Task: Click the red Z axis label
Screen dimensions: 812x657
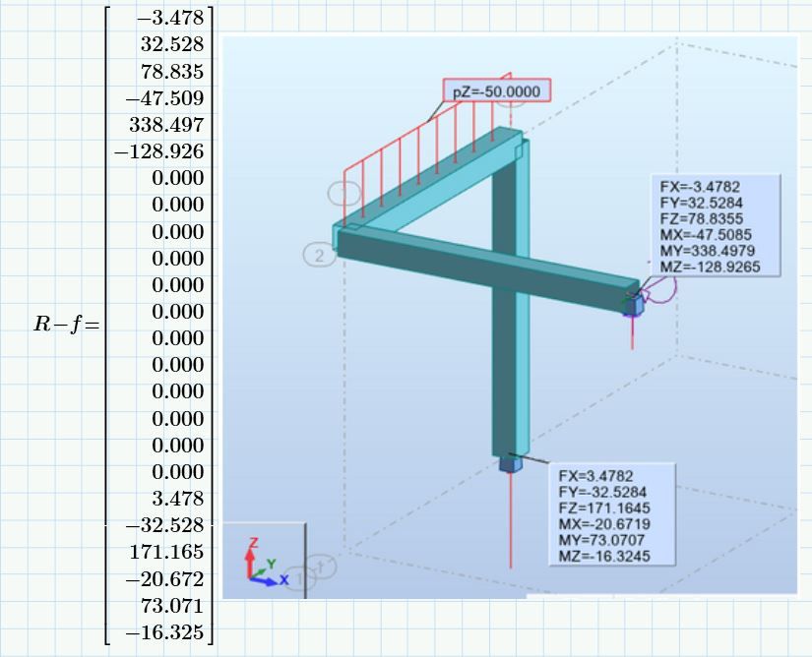Action: click(253, 543)
